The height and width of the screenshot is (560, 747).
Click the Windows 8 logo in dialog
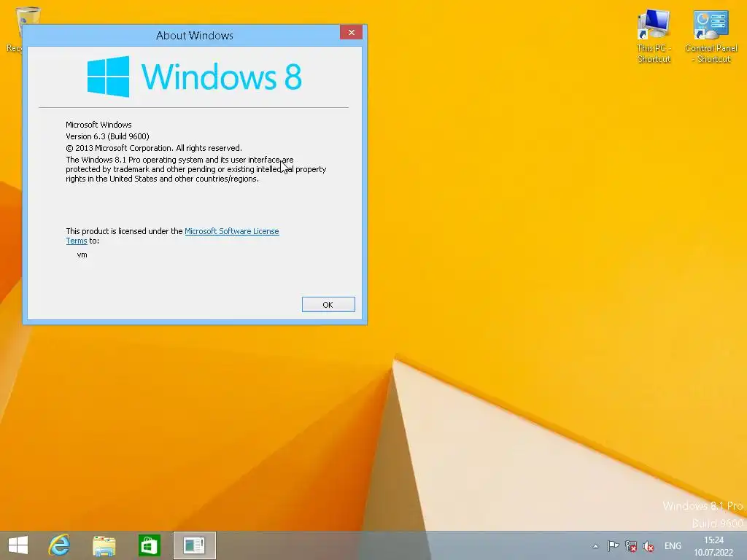[x=194, y=76]
